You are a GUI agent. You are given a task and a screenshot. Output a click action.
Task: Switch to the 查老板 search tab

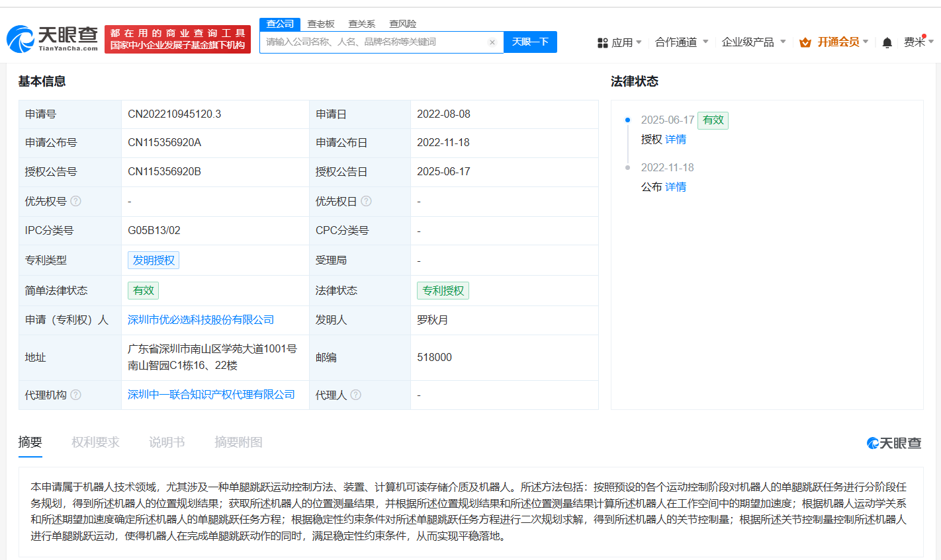[321, 24]
